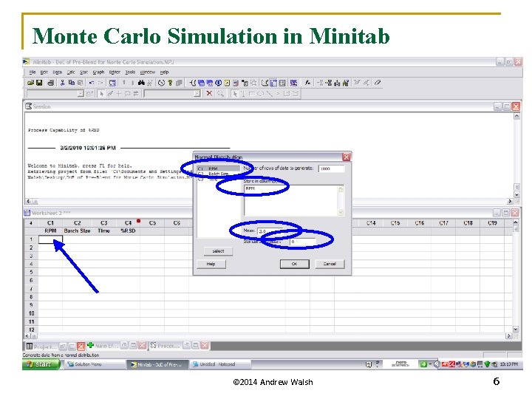Open the Graph menu
This screenshot has width=532, height=399.
click(98, 72)
